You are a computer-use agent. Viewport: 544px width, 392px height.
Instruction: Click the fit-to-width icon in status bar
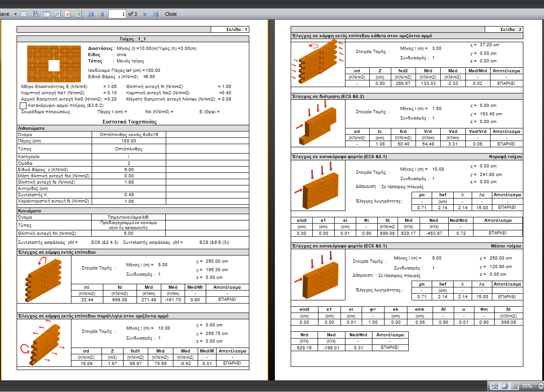pos(495,386)
